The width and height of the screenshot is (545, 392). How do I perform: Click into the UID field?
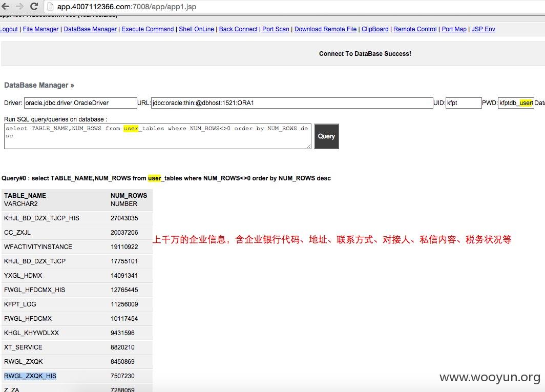tap(464, 103)
